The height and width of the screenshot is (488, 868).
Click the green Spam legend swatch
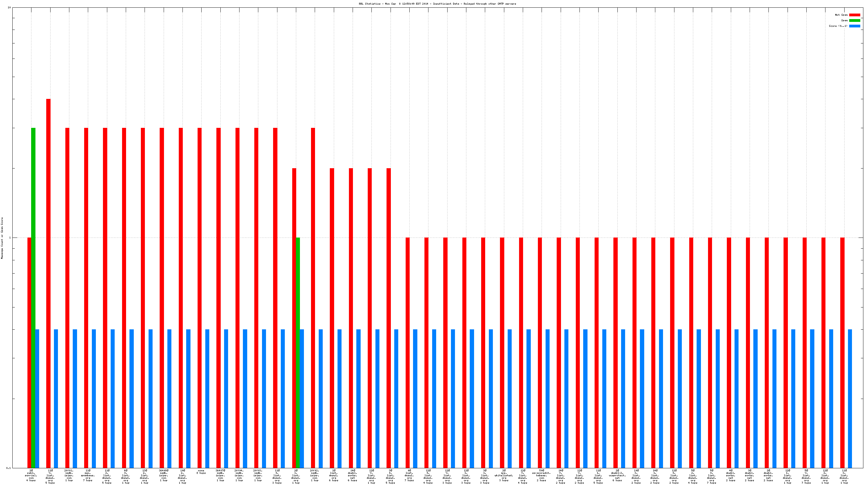coord(854,21)
